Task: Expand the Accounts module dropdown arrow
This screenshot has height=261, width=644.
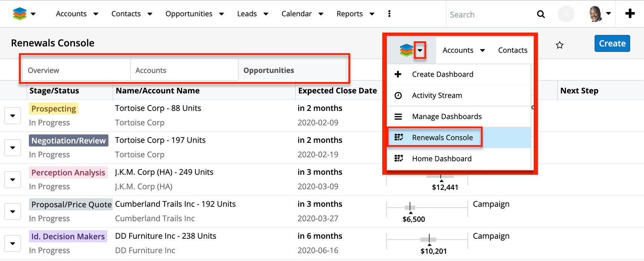Action: point(96,14)
